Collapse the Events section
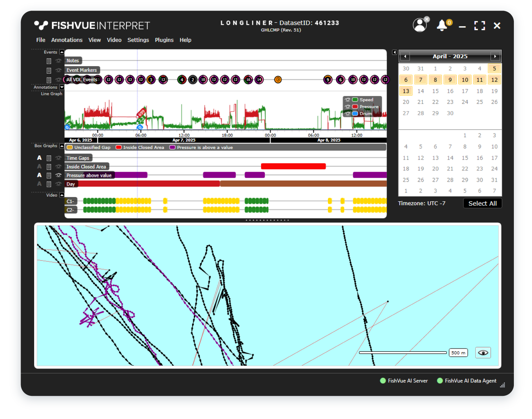The height and width of the screenshot is (419, 532). click(62, 52)
